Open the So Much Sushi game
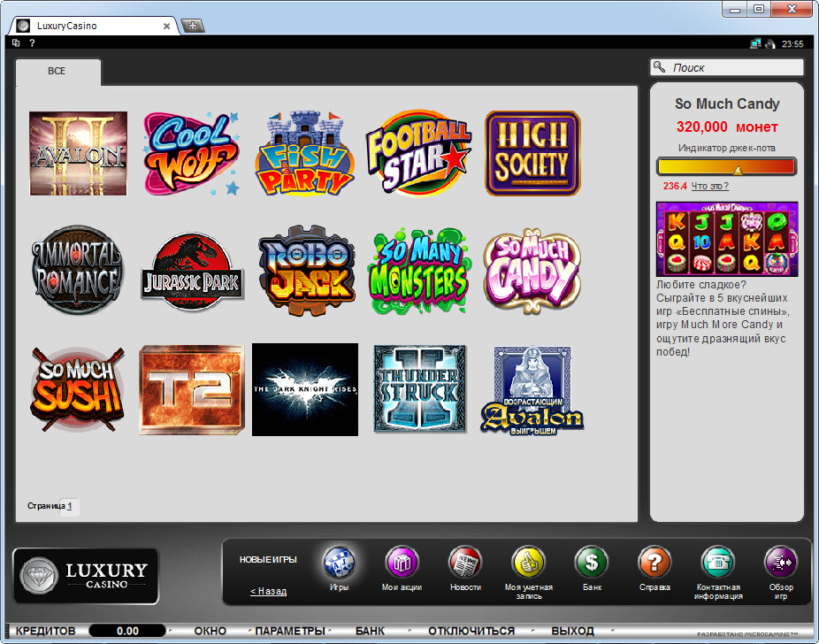Screen dimensions: 819x644 click(77, 388)
